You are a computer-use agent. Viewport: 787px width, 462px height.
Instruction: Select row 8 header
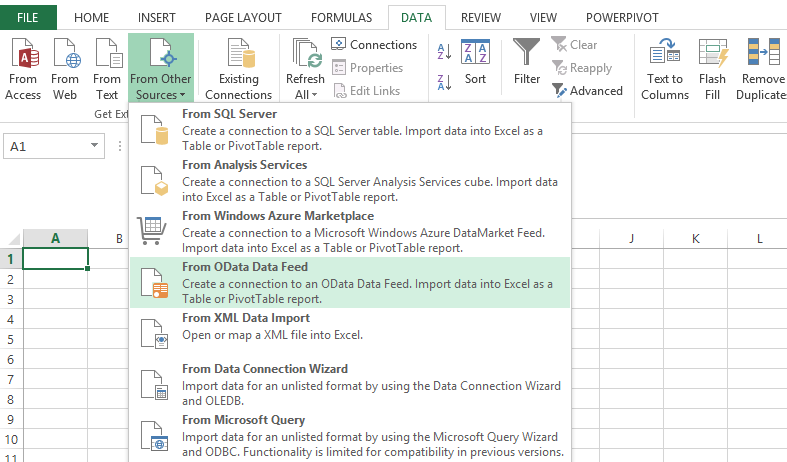[11, 400]
